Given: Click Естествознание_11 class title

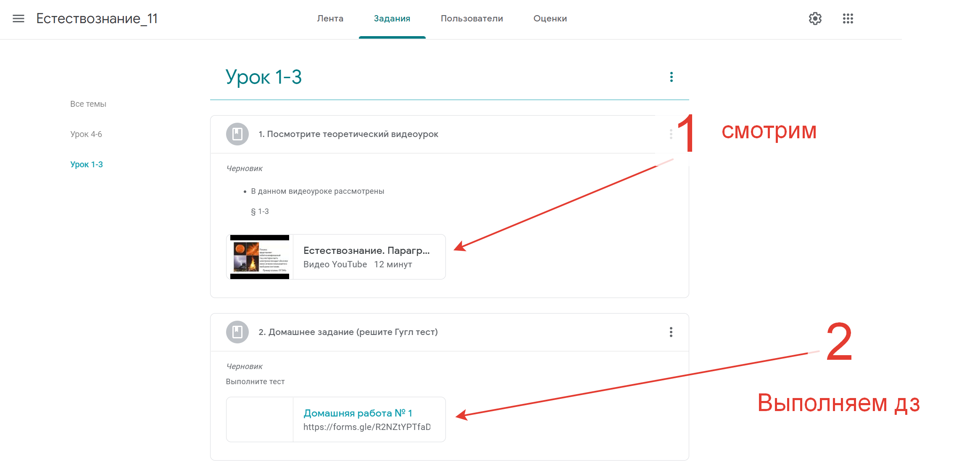Looking at the screenshot, I should pyautogui.click(x=97, y=18).
